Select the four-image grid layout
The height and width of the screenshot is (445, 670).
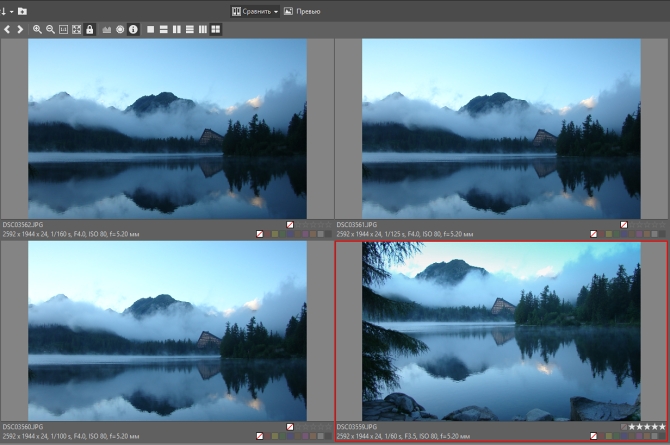tap(216, 30)
